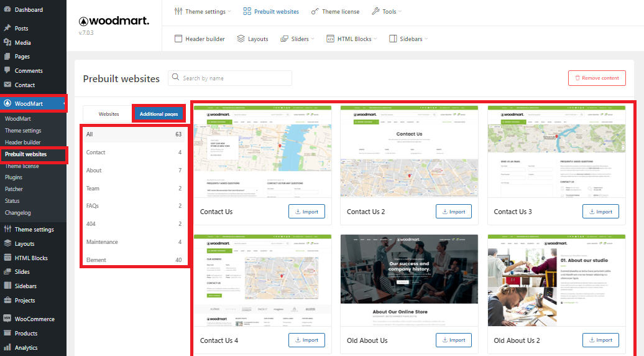This screenshot has width=644, height=356.
Task: Click the WoodMart logo icon in sidebar
Action: 7,103
